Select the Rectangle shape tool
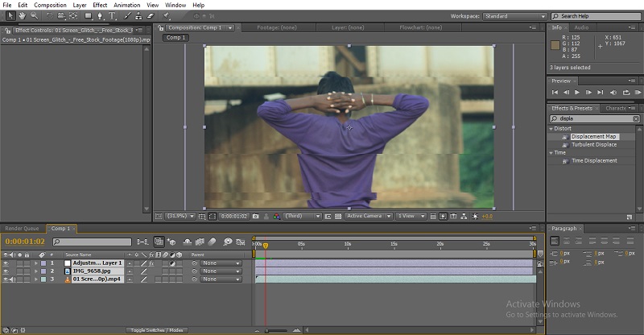This screenshot has width=644, height=335. (89, 16)
